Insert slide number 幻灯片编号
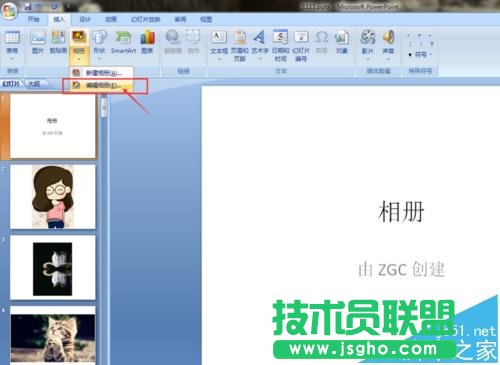This screenshot has height=365, width=500. tap(301, 46)
